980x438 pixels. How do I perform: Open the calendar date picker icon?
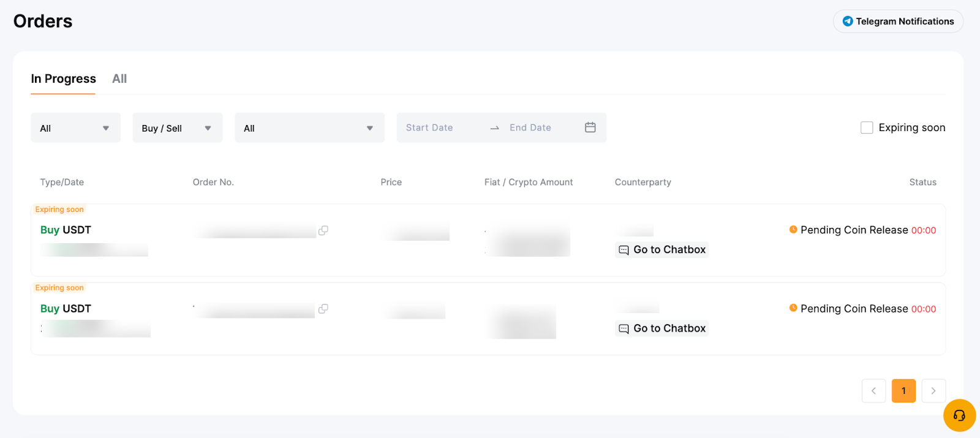pyautogui.click(x=590, y=127)
